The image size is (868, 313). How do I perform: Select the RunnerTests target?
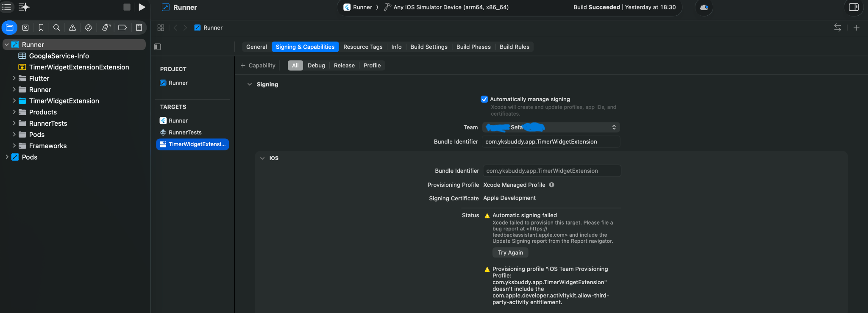(x=185, y=133)
